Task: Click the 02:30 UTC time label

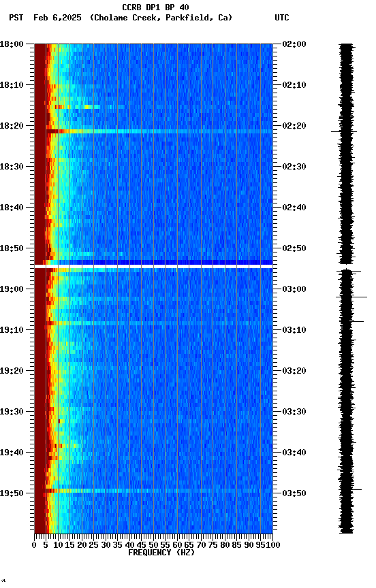Action: 294,167
